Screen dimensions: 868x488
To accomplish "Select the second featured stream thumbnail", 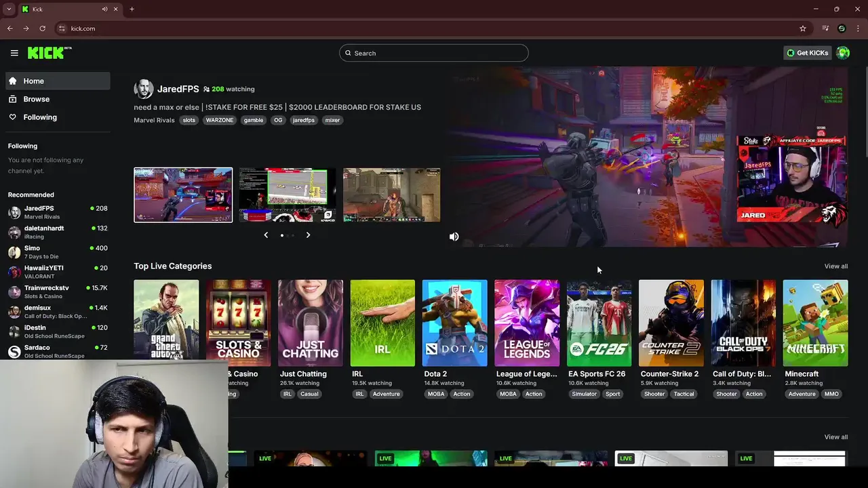I will pyautogui.click(x=288, y=195).
